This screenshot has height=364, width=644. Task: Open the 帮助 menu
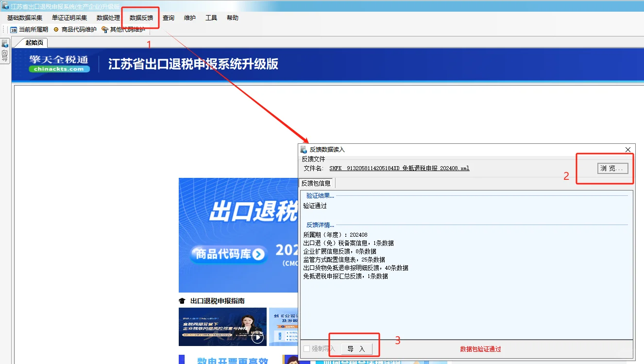click(x=232, y=17)
